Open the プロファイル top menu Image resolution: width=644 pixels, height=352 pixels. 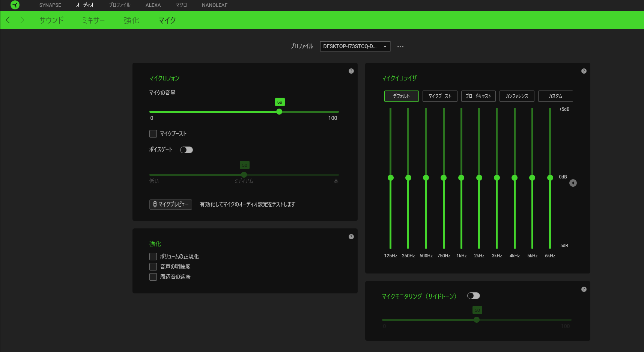click(x=120, y=5)
